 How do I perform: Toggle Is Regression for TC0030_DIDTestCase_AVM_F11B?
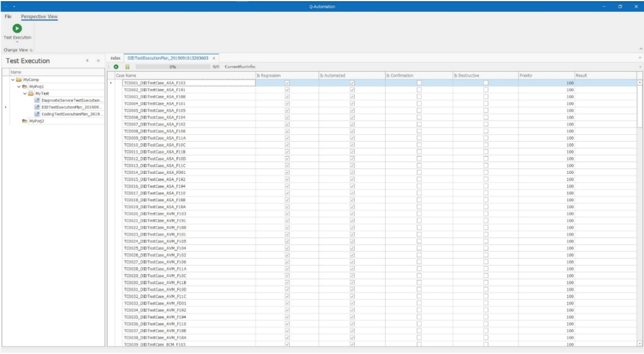pyautogui.click(x=287, y=283)
